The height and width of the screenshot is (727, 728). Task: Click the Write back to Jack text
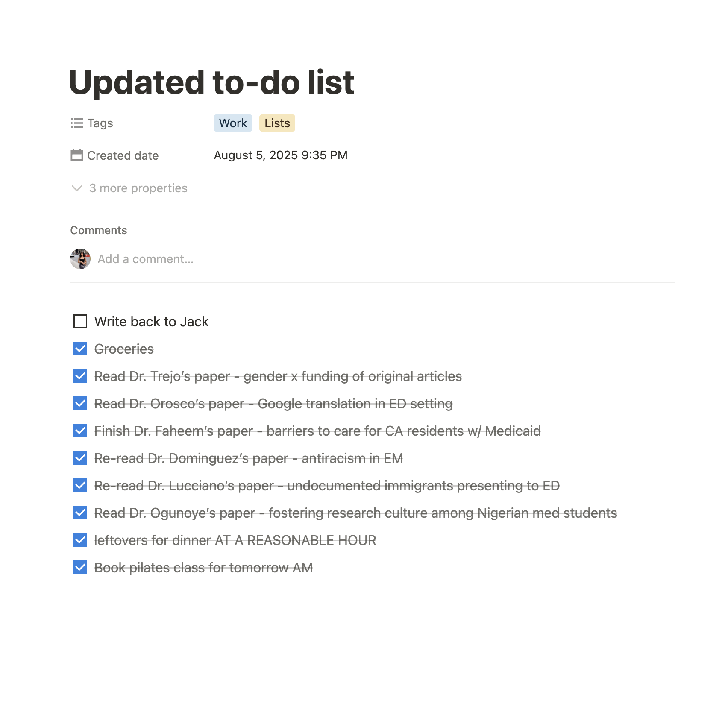point(151,322)
